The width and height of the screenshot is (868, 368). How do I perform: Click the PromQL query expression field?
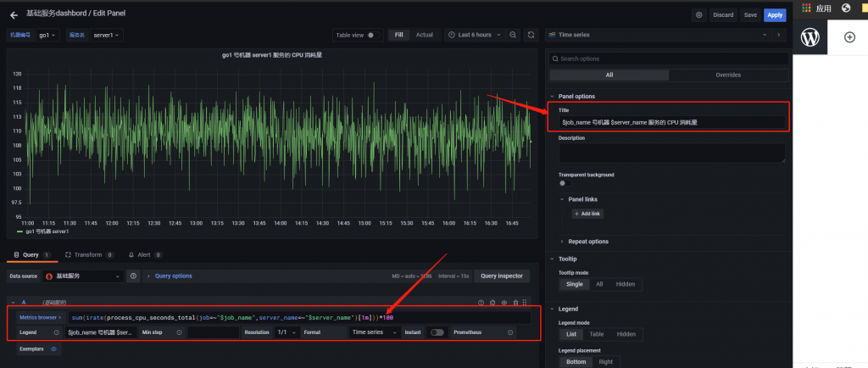coord(299,318)
